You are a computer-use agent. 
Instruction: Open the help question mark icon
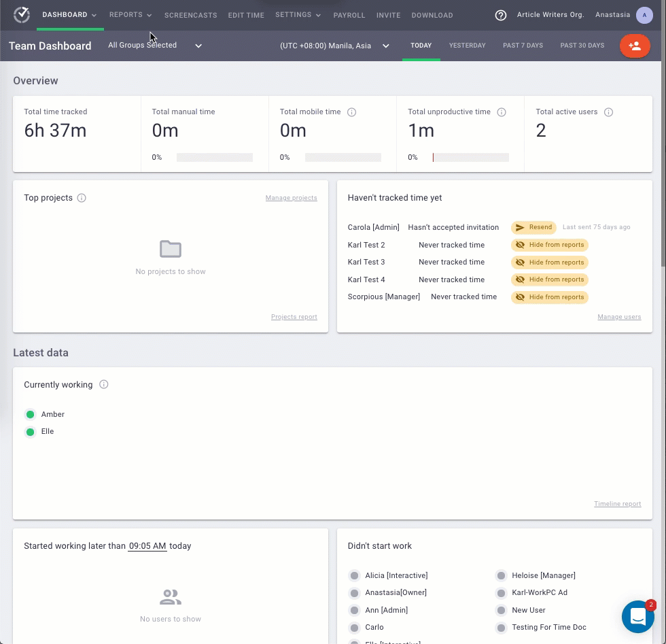pos(502,15)
